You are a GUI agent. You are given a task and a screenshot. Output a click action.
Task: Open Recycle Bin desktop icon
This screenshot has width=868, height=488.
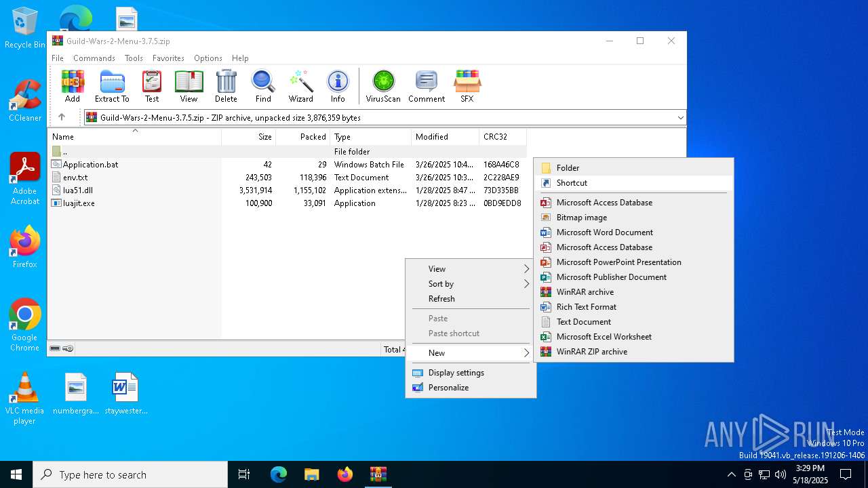tap(25, 28)
